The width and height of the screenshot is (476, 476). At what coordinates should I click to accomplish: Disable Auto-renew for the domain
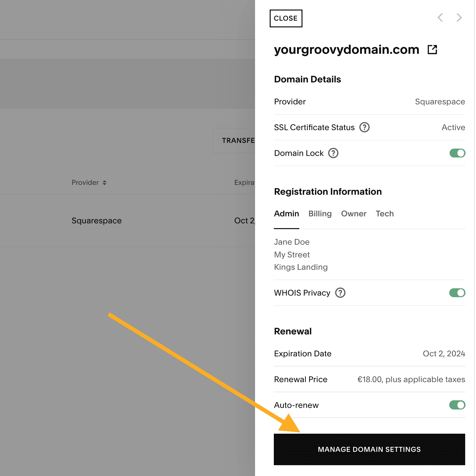457,405
